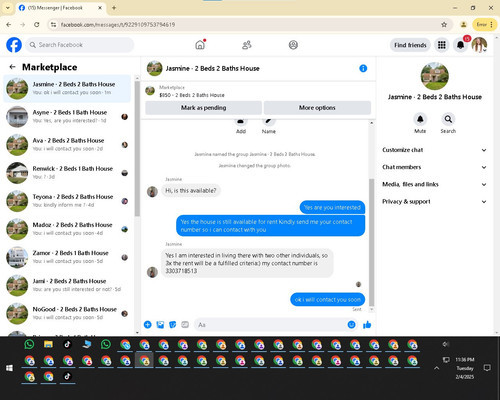Open the Windows notification center icon

click(487, 368)
